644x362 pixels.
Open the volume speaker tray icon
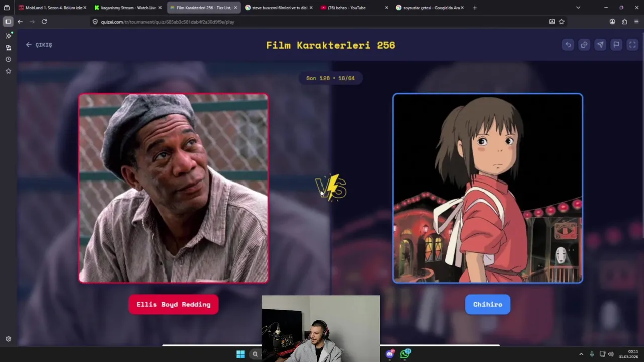611,354
